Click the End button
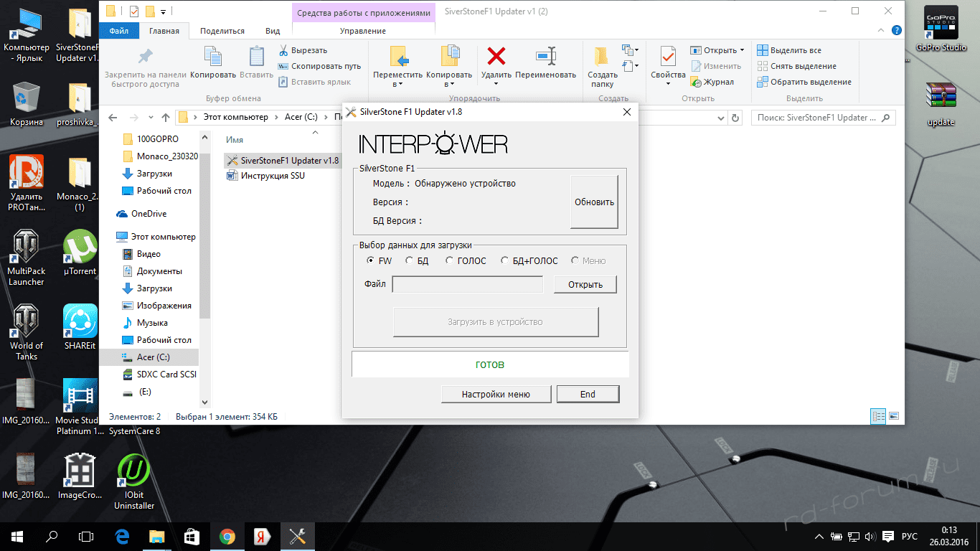 tap(588, 394)
